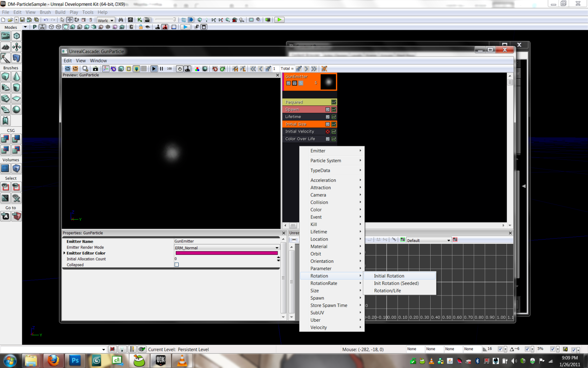Select Rotation/Life menu entry

coord(399,291)
